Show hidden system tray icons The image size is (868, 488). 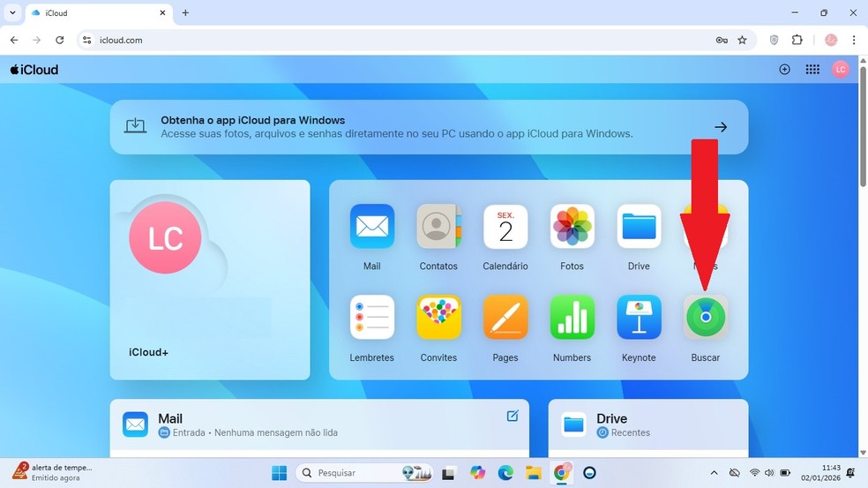(715, 472)
